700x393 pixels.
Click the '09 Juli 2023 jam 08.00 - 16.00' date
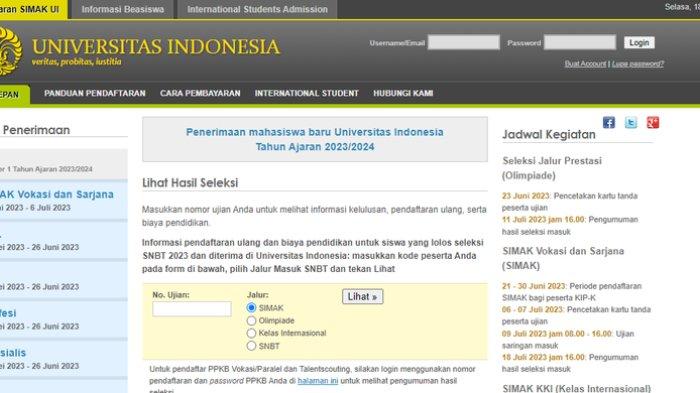click(557, 334)
